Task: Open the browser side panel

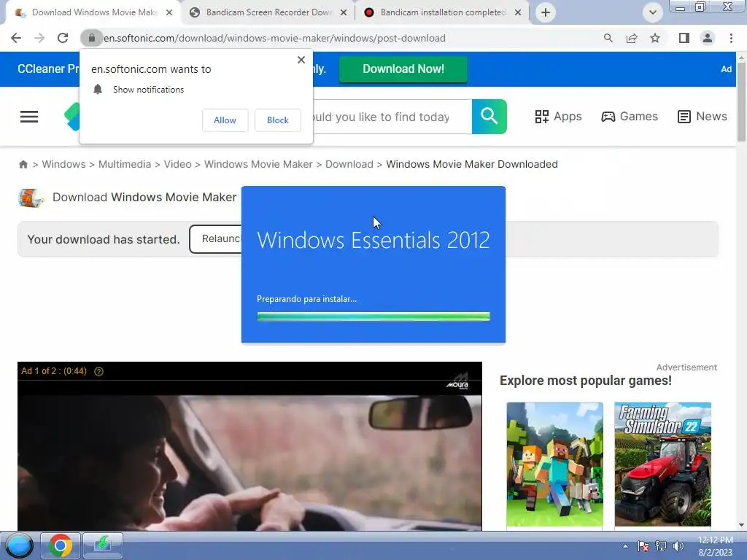Action: click(684, 38)
